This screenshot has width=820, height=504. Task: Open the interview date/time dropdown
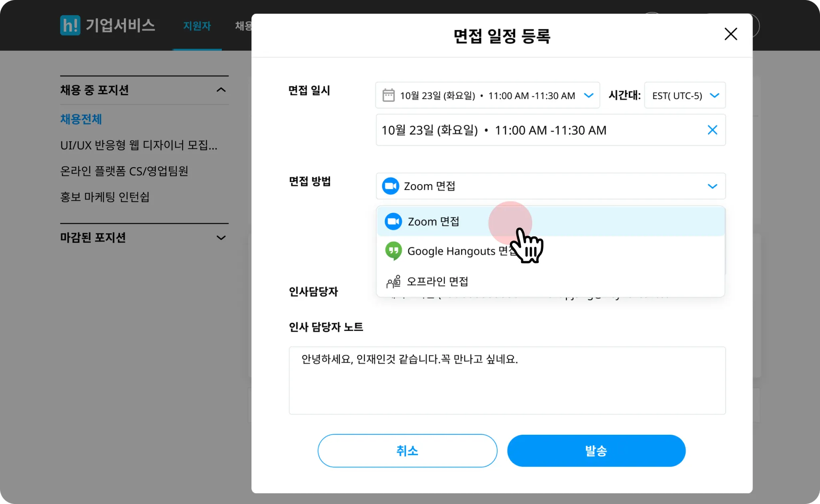pyautogui.click(x=589, y=95)
